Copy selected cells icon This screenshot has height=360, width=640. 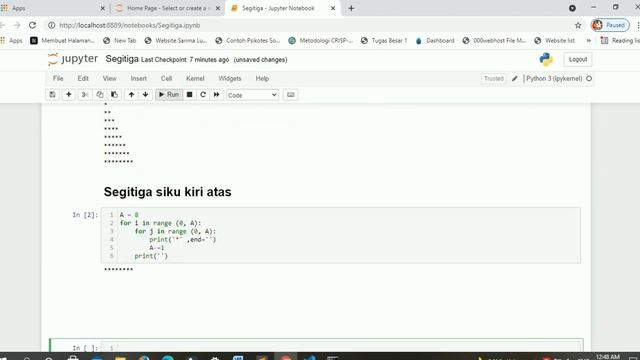click(x=100, y=95)
